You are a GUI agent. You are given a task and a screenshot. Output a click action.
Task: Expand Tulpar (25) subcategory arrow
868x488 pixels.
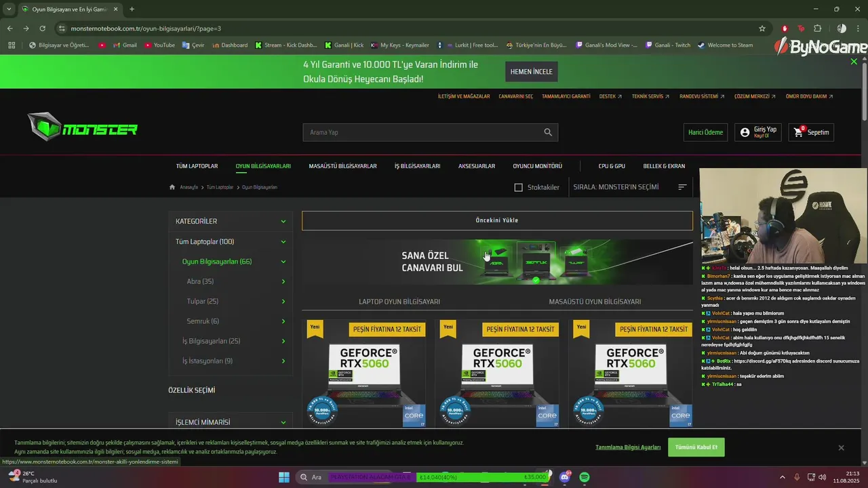coord(283,301)
